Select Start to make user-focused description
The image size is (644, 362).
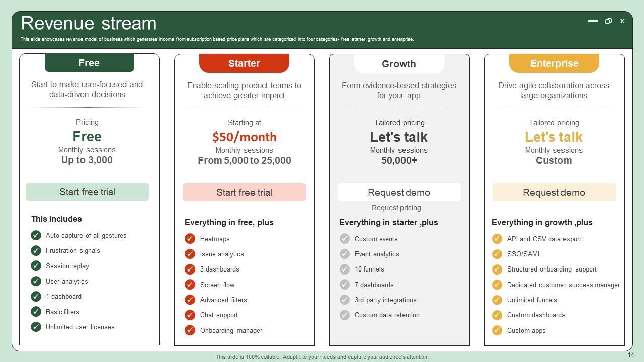(87, 89)
